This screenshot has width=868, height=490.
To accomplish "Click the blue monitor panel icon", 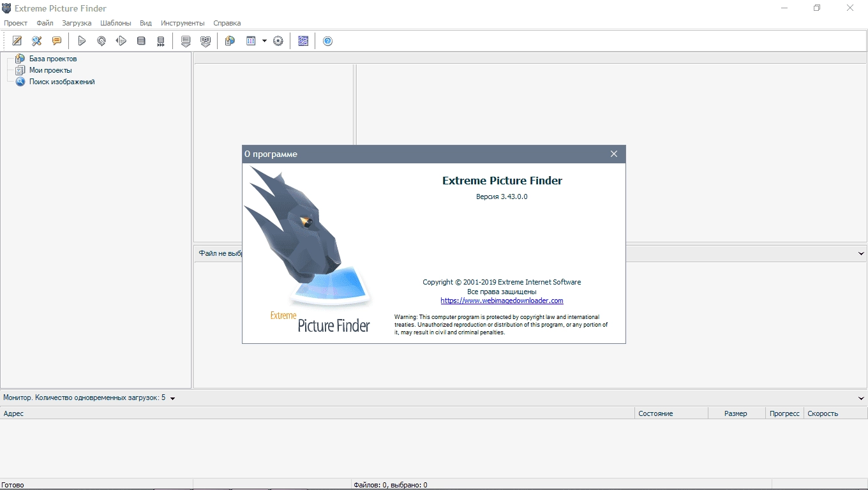I will coord(303,41).
